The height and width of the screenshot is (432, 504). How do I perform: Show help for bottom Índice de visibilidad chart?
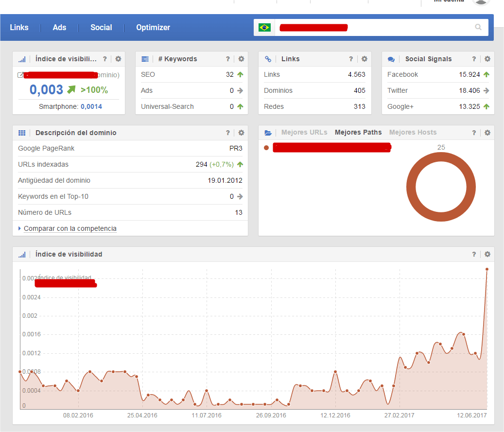point(474,254)
